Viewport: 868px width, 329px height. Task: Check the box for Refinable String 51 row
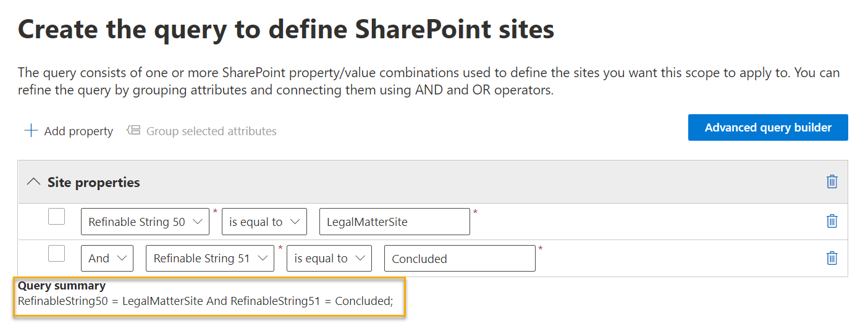(x=56, y=254)
